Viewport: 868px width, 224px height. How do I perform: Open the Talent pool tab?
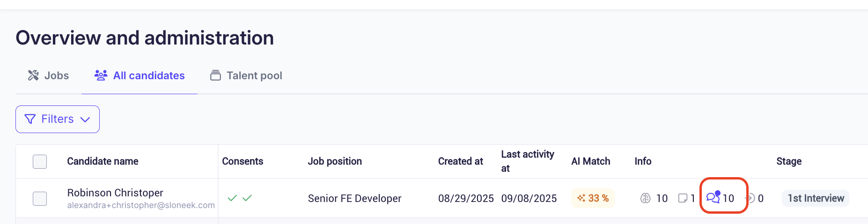(x=246, y=75)
